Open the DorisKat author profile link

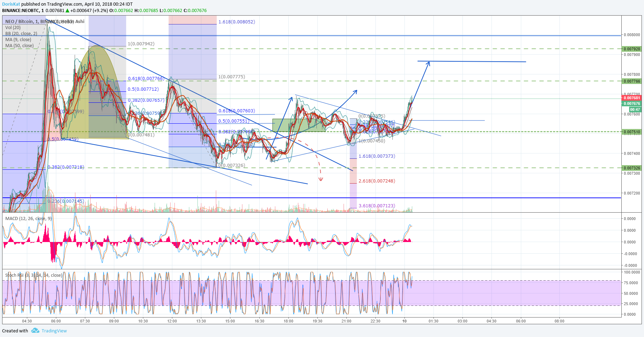point(11,4)
